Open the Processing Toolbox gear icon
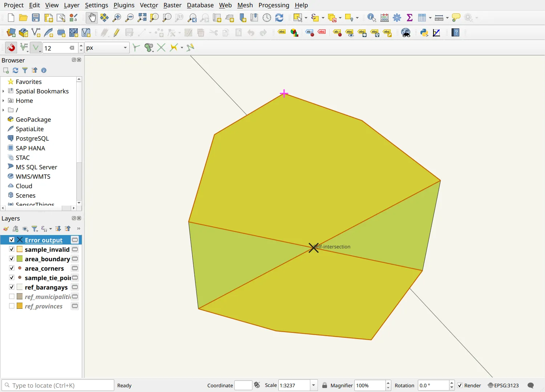 (397, 17)
